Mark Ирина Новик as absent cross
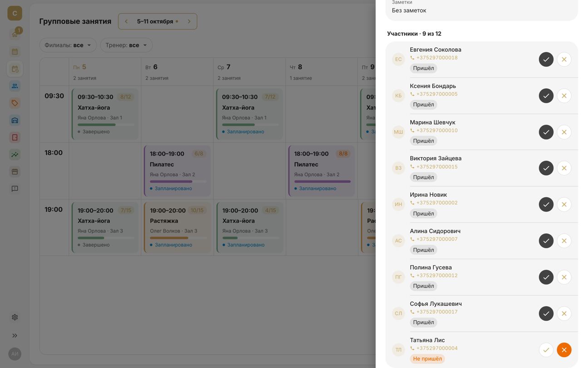The width and height of the screenshot is (588, 368). point(564,204)
